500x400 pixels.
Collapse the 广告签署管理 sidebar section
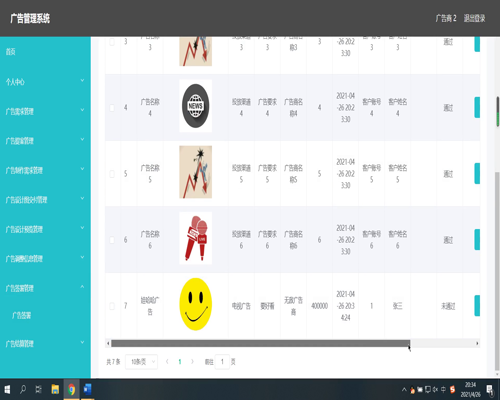45,288
